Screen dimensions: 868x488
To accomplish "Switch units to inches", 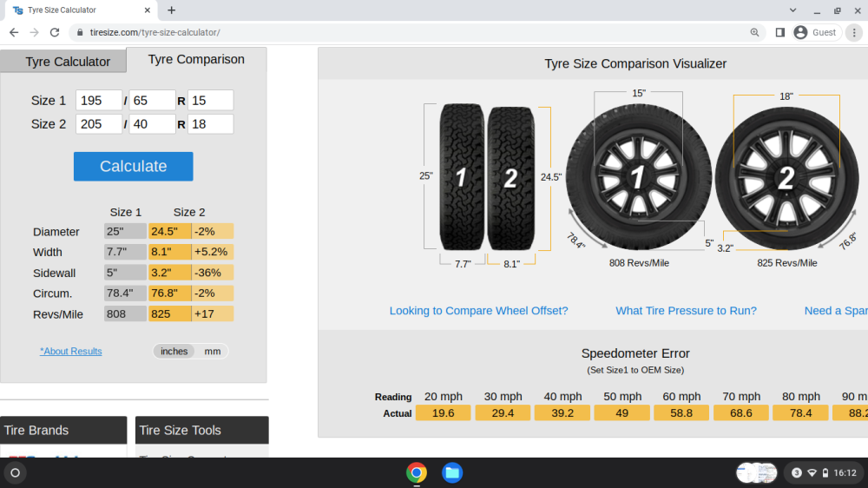I will tap(174, 351).
